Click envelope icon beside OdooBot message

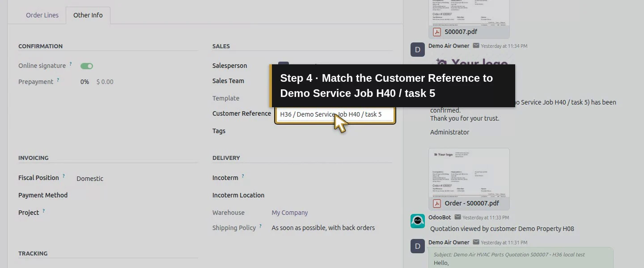[458, 217]
